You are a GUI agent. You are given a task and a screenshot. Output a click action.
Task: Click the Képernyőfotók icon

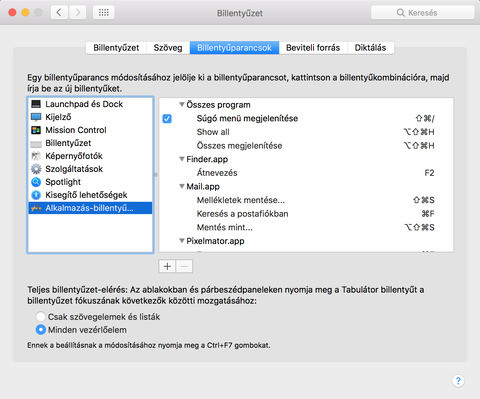coord(36,156)
